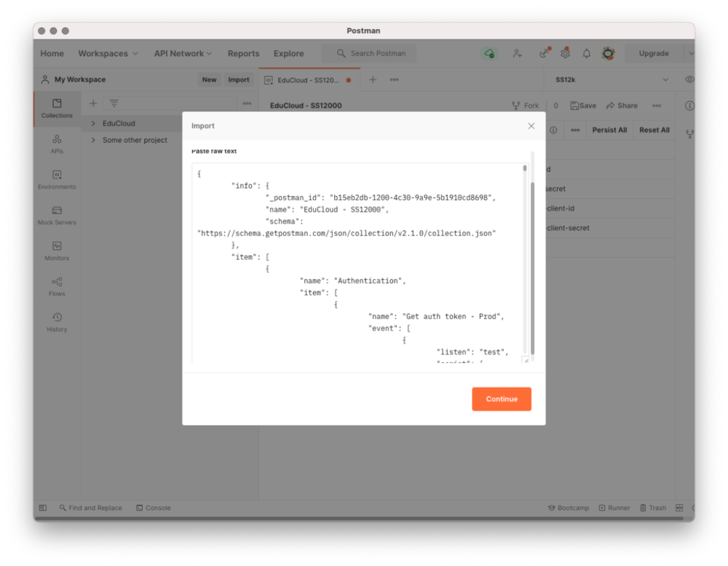Expand the Some other project collection
Image resolution: width=728 pixels, height=566 pixels.
tap(93, 140)
